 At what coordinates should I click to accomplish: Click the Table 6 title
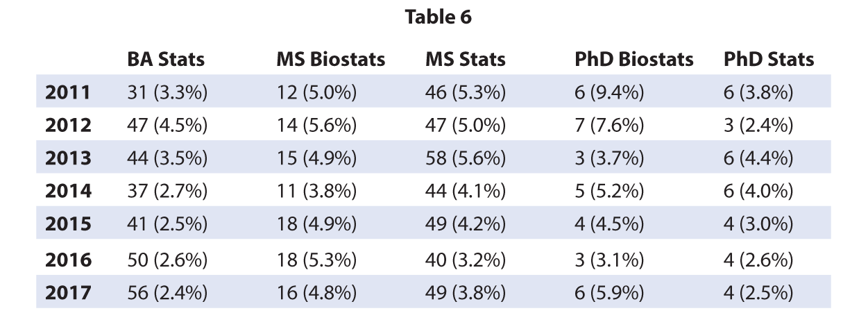point(438,18)
